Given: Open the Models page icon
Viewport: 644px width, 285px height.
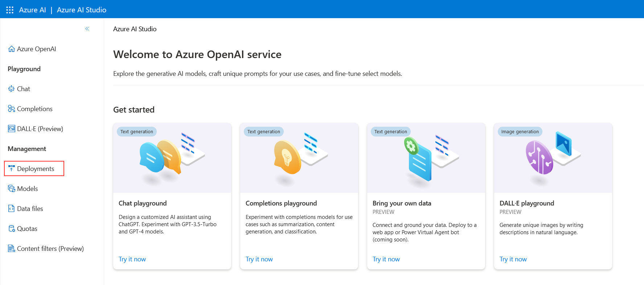Looking at the screenshot, I should click(12, 189).
